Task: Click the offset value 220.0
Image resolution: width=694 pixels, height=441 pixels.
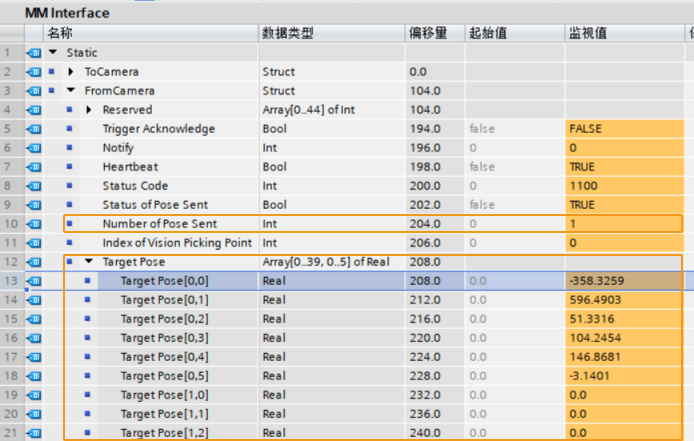Action: coord(425,338)
